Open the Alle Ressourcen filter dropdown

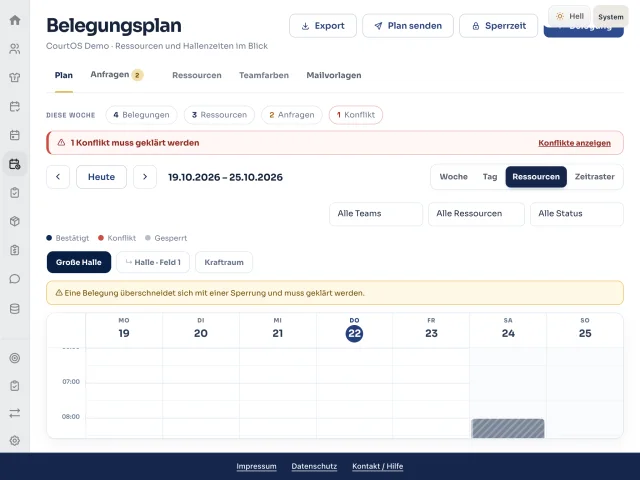[x=476, y=214]
